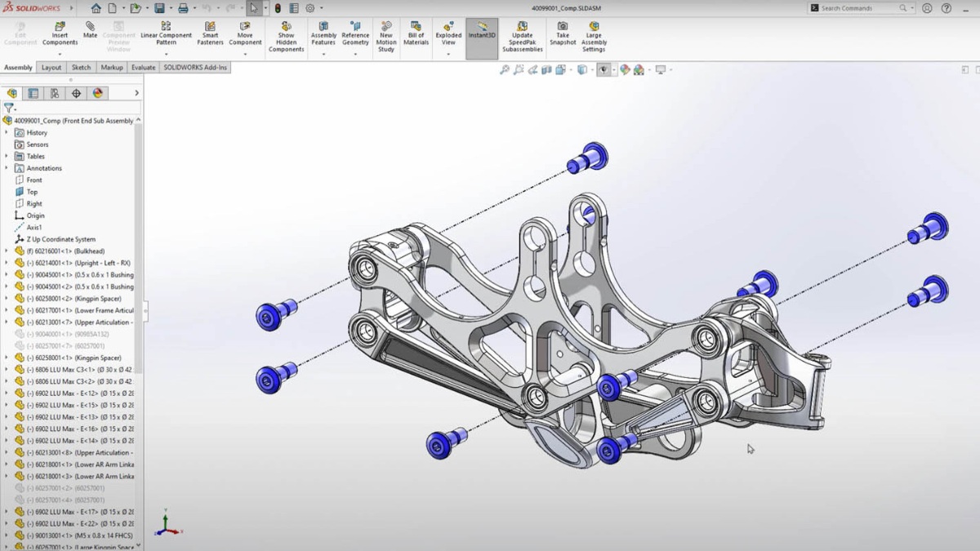
Task: Click Take Snapshot tool
Action: [x=563, y=34]
